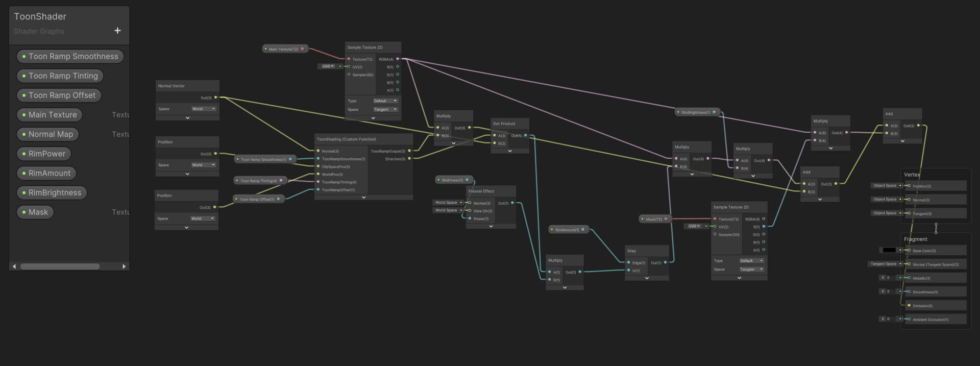Open the Space dropdown on Normal Vector node
980x366 pixels.
click(x=204, y=109)
